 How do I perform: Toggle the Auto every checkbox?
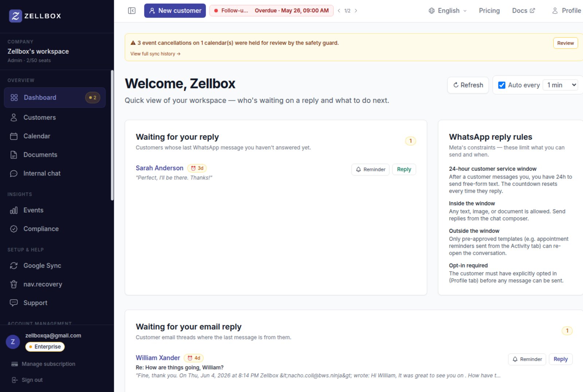tap(502, 85)
